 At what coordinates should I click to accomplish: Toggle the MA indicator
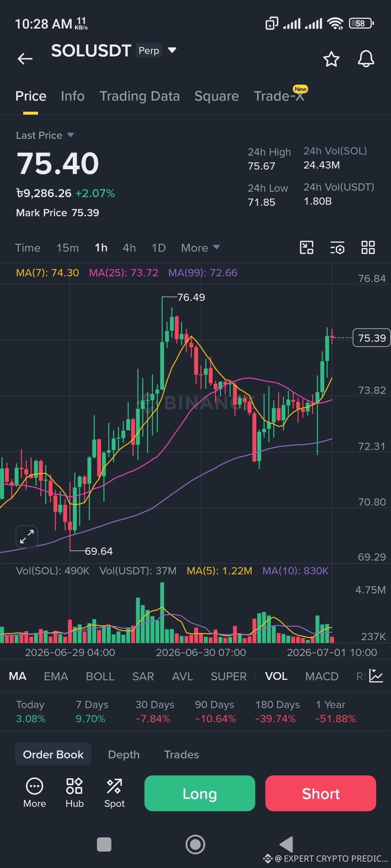(x=17, y=676)
